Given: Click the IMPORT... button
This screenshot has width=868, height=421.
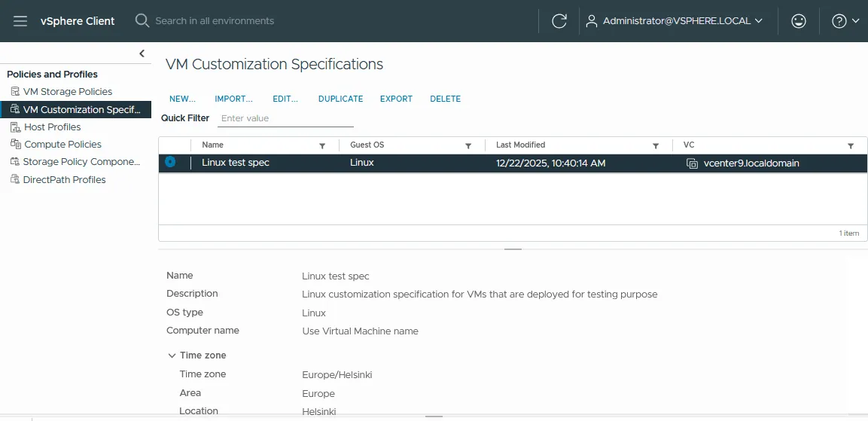Looking at the screenshot, I should point(233,99).
